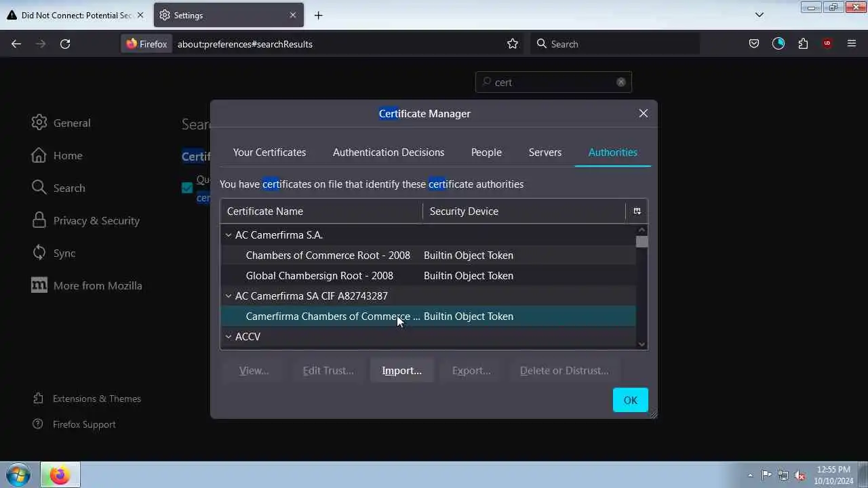Open a new tab with plus button
Image resolution: width=868 pixels, height=488 pixels.
(318, 15)
